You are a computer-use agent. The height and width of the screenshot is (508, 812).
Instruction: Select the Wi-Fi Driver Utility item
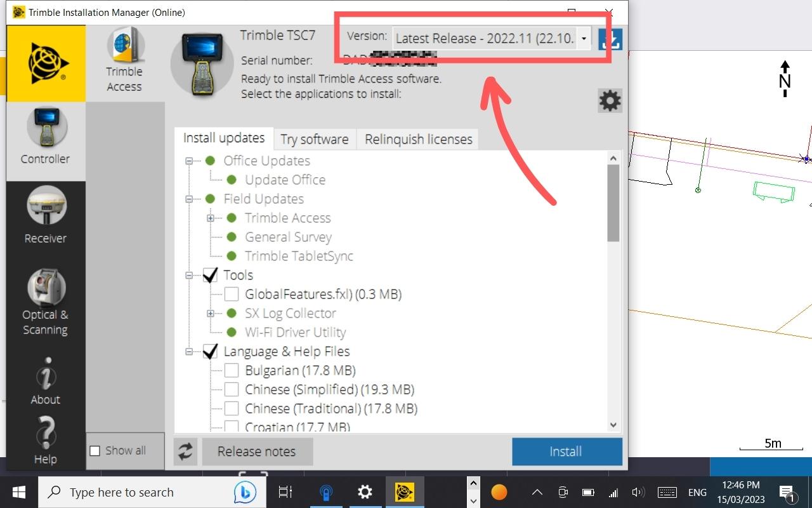coord(296,332)
